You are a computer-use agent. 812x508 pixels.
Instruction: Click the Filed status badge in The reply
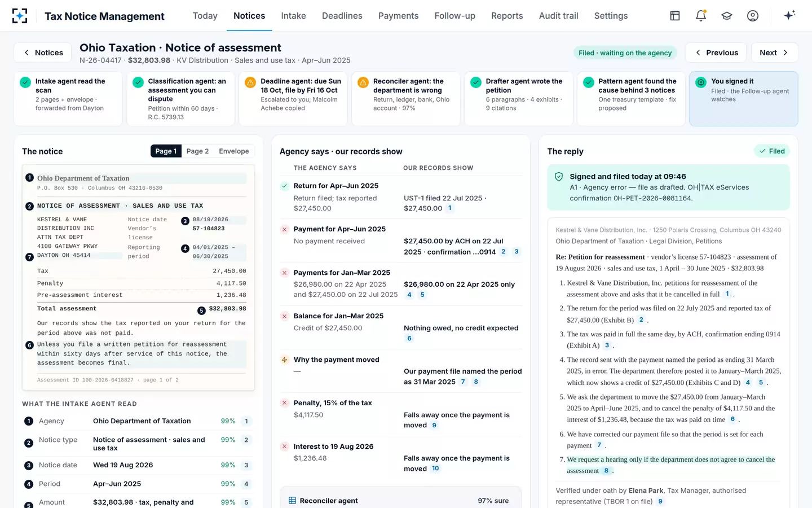point(772,151)
